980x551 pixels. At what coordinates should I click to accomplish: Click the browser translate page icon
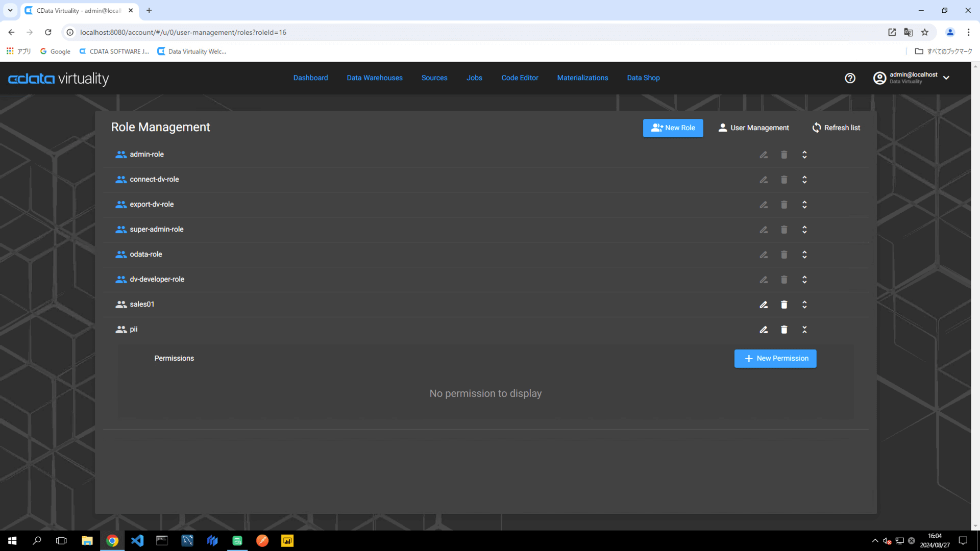pyautogui.click(x=908, y=32)
